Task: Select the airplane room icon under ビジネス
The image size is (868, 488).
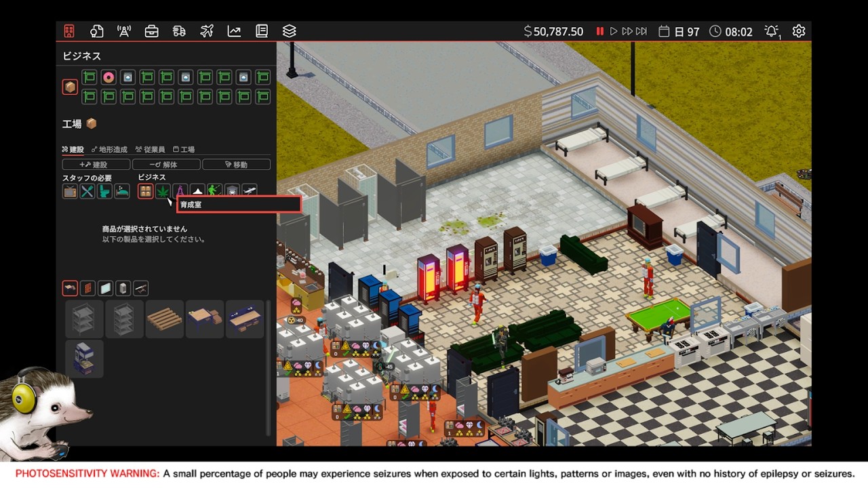Action: [250, 190]
